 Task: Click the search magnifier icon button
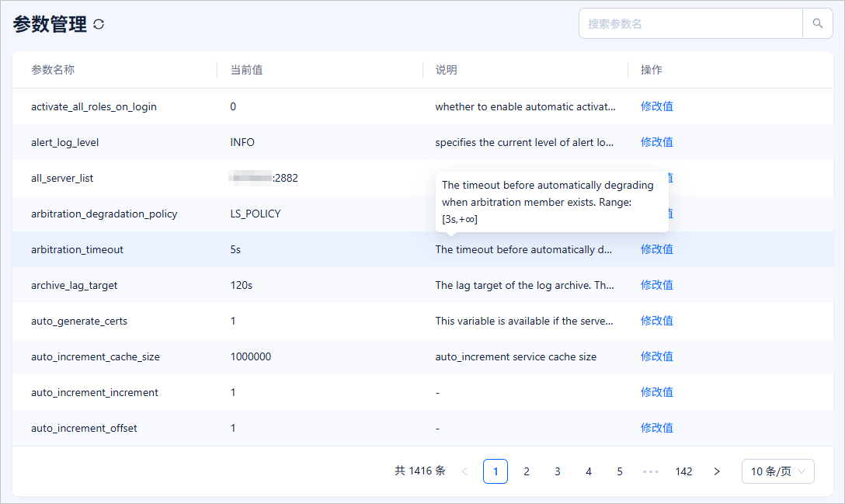(x=817, y=23)
